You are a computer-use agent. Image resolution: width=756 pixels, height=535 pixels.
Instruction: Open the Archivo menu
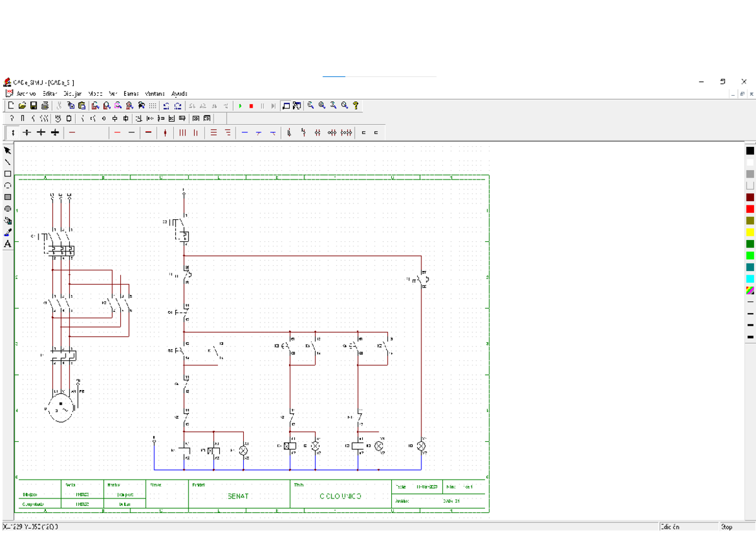tap(26, 93)
